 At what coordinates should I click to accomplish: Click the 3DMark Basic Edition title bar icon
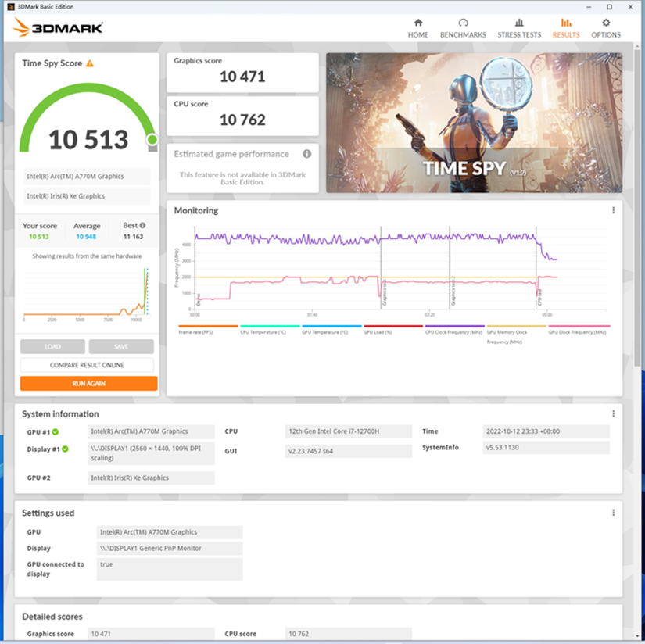[11, 6]
